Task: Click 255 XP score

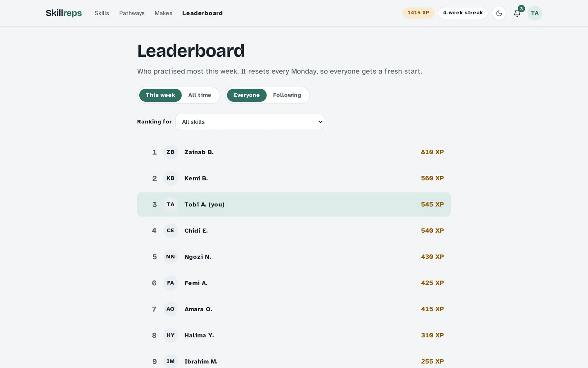Action: pyautogui.click(x=432, y=361)
